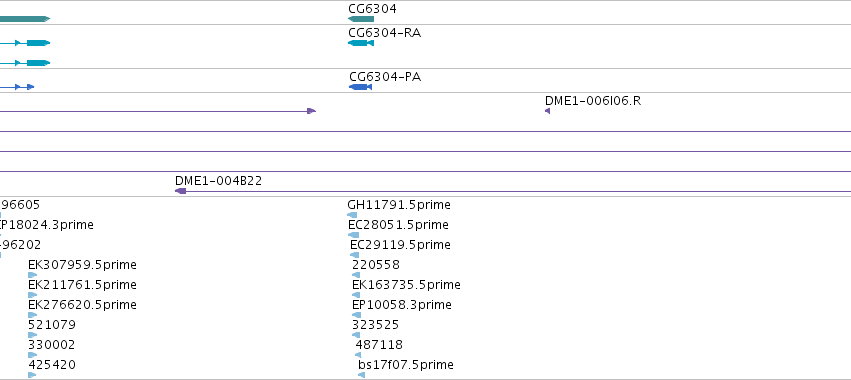
Task: Select the EK307959.5prime feature marker
Action: coord(33,275)
